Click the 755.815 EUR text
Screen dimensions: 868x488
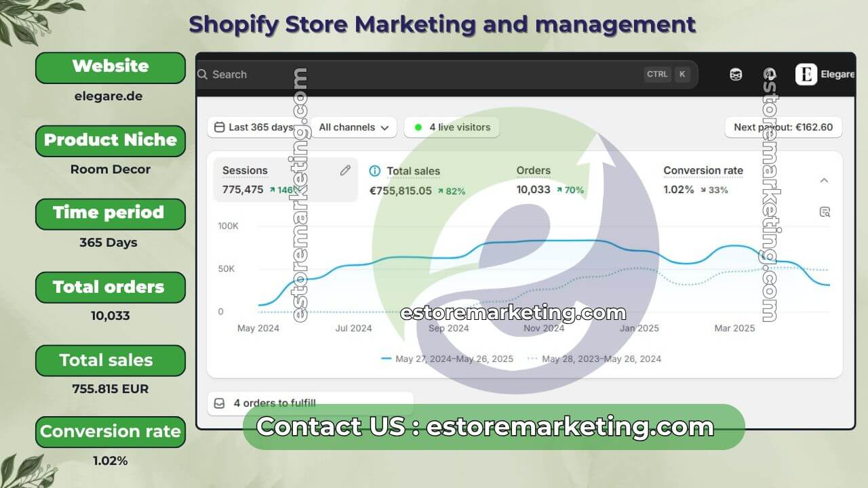(111, 389)
